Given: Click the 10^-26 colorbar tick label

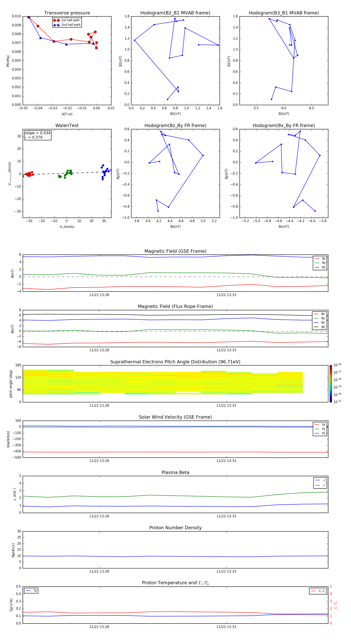Looking at the screenshot, I should [x=337, y=365].
